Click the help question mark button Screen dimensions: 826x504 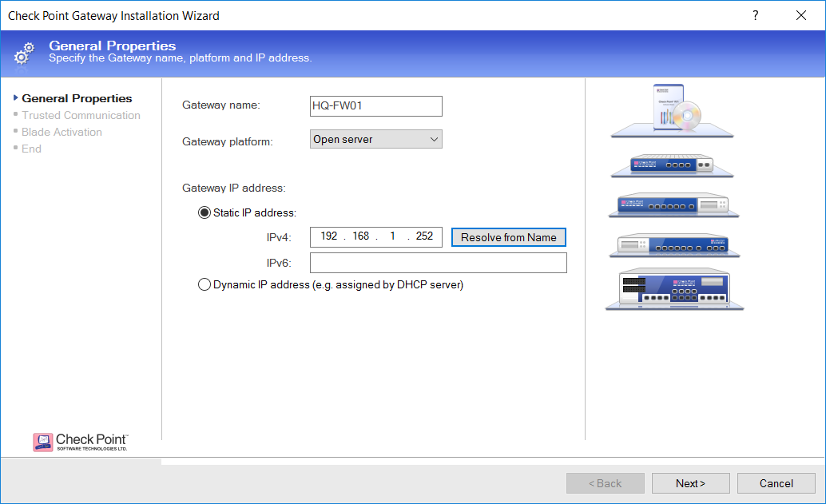[x=756, y=15]
